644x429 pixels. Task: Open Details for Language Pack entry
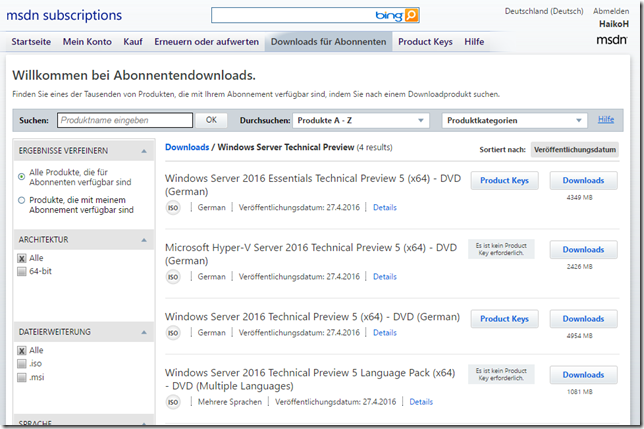click(421, 402)
